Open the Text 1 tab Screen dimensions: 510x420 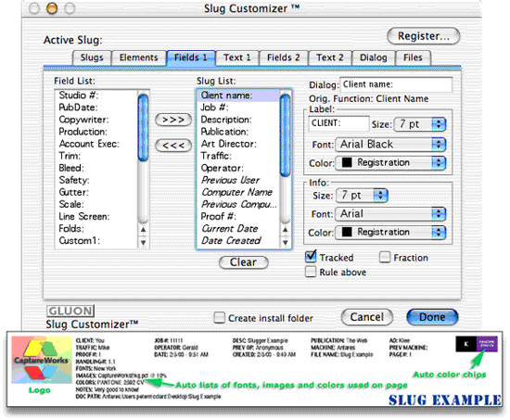(x=237, y=57)
